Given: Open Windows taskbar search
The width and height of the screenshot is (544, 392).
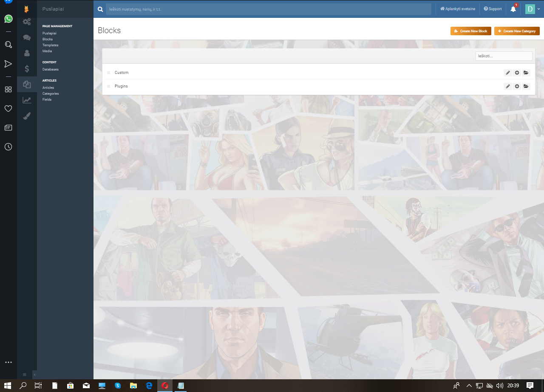Looking at the screenshot, I should click(23, 386).
